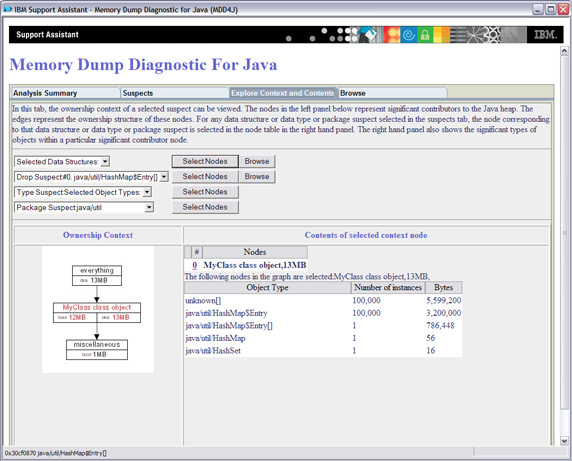Screen dimensions: 572x461
Task: Sort by Bytes column header
Action: tap(444, 287)
